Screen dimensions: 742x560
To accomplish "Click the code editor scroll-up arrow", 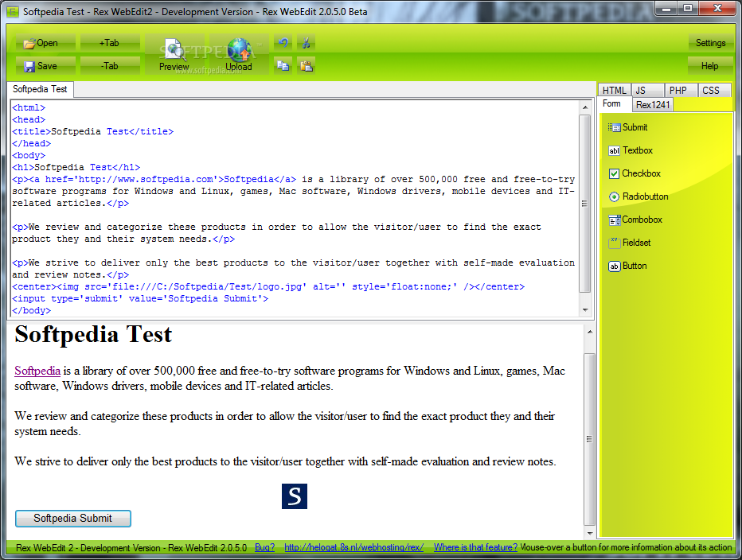I will [585, 107].
